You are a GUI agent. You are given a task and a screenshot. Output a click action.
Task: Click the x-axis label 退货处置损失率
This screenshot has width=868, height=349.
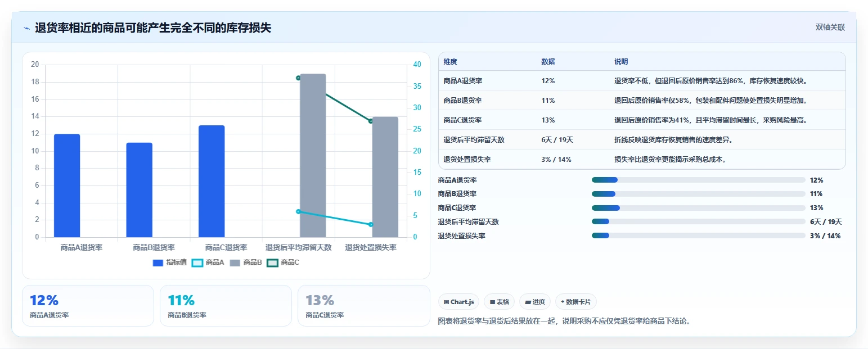tap(371, 247)
